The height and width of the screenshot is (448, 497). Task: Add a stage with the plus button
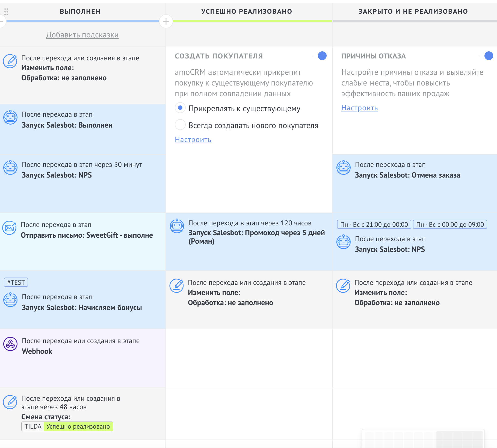click(x=166, y=21)
